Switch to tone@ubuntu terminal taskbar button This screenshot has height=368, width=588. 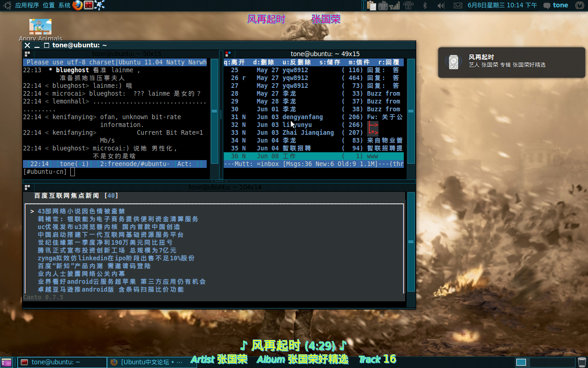(62, 362)
